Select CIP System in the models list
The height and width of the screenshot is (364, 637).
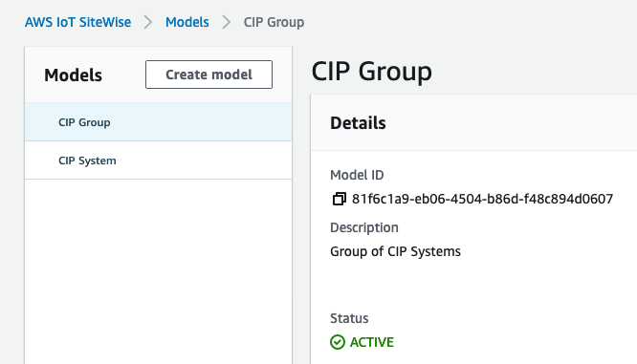click(x=158, y=161)
